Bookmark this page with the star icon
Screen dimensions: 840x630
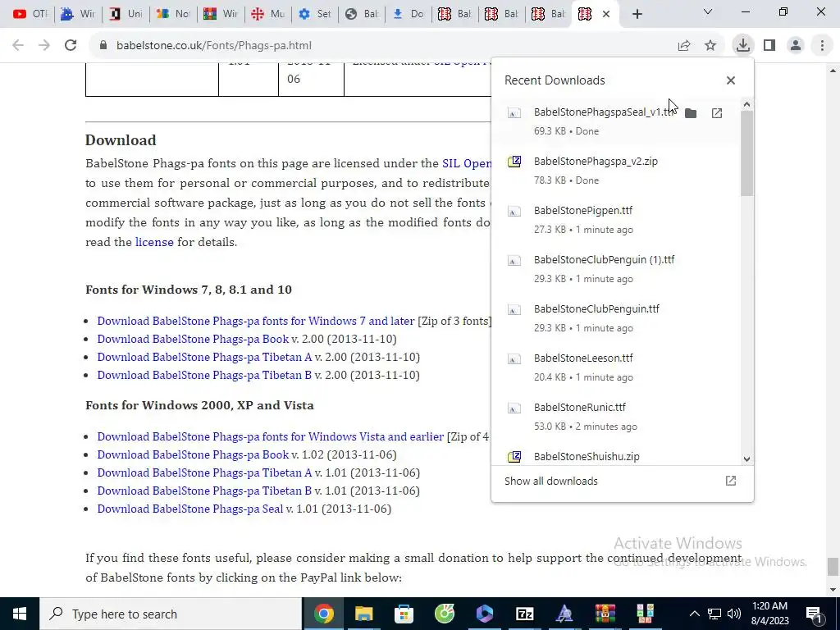710,46
